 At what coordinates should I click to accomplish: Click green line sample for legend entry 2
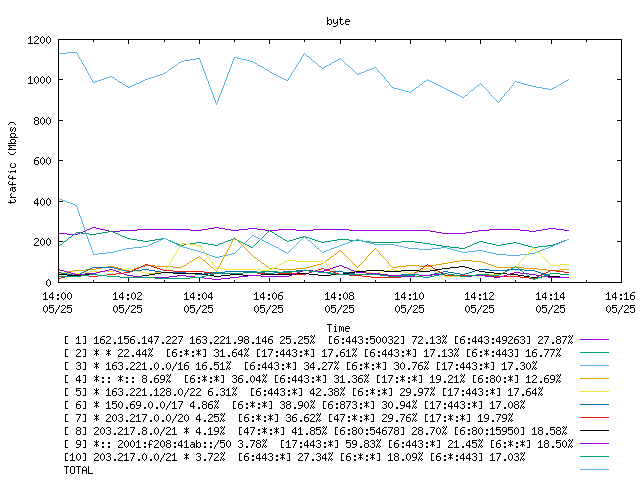point(594,352)
